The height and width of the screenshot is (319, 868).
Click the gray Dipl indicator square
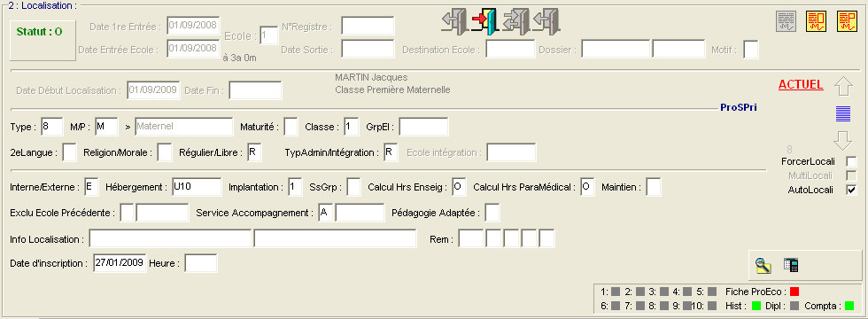794,305
